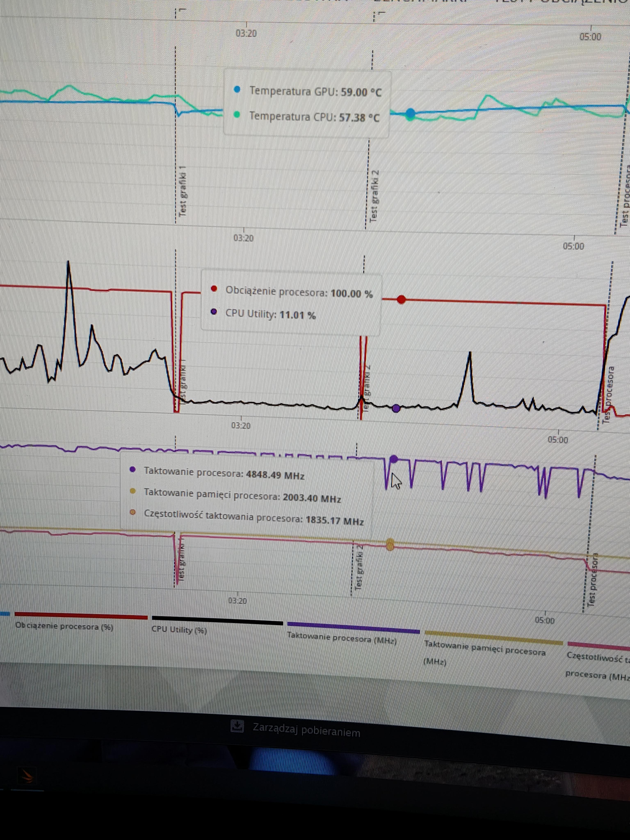Screen dimensions: 630x840
Task: Toggle the Taktowanie procesora (MHz) legend label
Action: pyautogui.click(x=341, y=638)
